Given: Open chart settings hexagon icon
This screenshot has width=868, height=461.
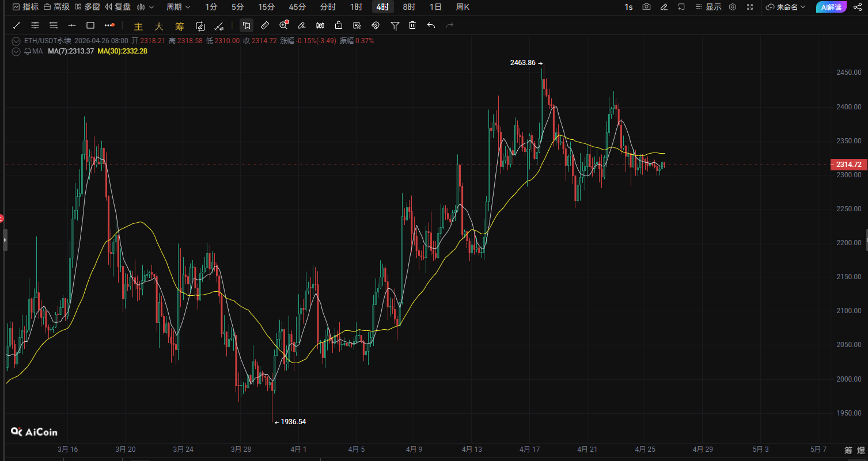Looking at the screenshot, I should (733, 7).
